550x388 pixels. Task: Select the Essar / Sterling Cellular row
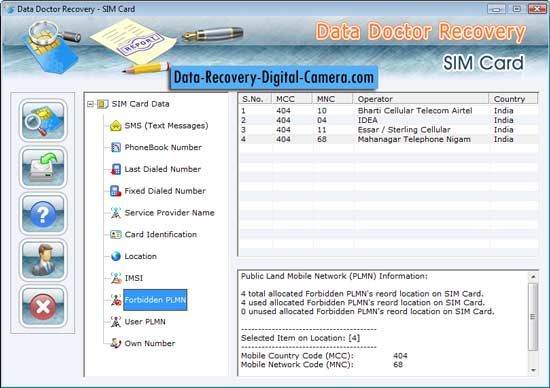click(388, 130)
